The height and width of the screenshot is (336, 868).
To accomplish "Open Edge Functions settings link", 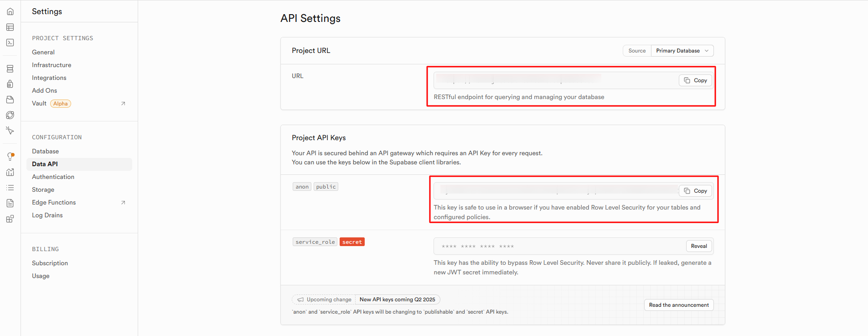I will point(54,202).
